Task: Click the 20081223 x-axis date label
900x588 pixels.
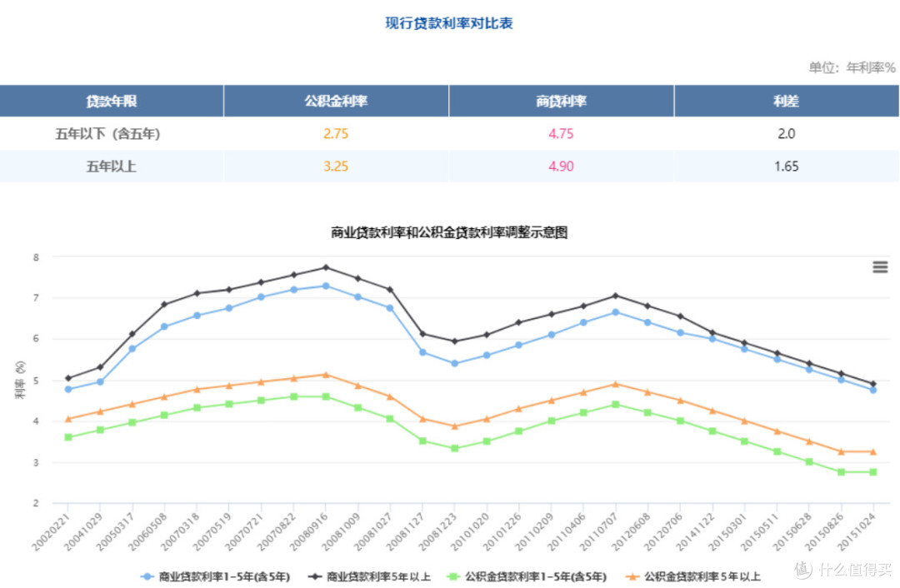Action: coord(437,532)
